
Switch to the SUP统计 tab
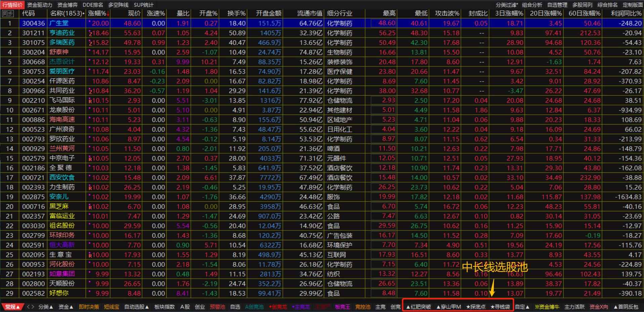143,5
